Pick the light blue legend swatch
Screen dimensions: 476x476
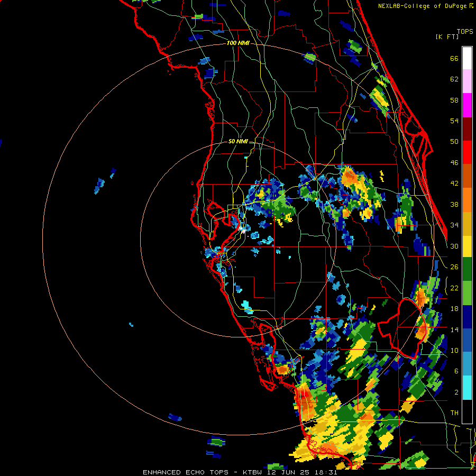tap(467, 364)
